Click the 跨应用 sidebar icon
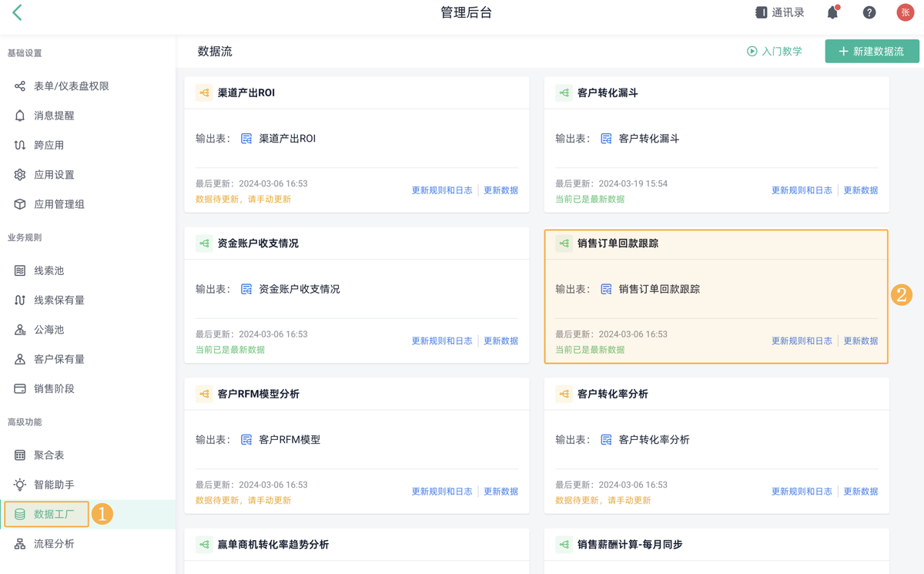The height and width of the screenshot is (574, 924). 20,145
